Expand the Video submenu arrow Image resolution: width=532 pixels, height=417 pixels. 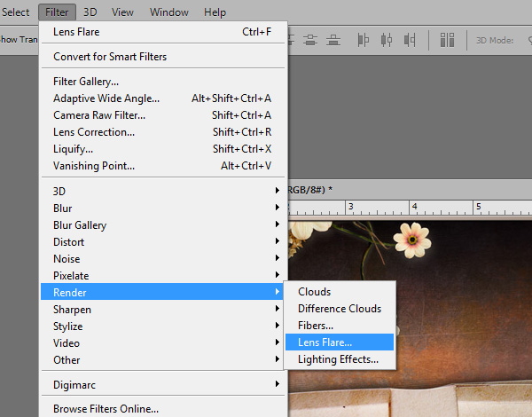pyautogui.click(x=278, y=342)
